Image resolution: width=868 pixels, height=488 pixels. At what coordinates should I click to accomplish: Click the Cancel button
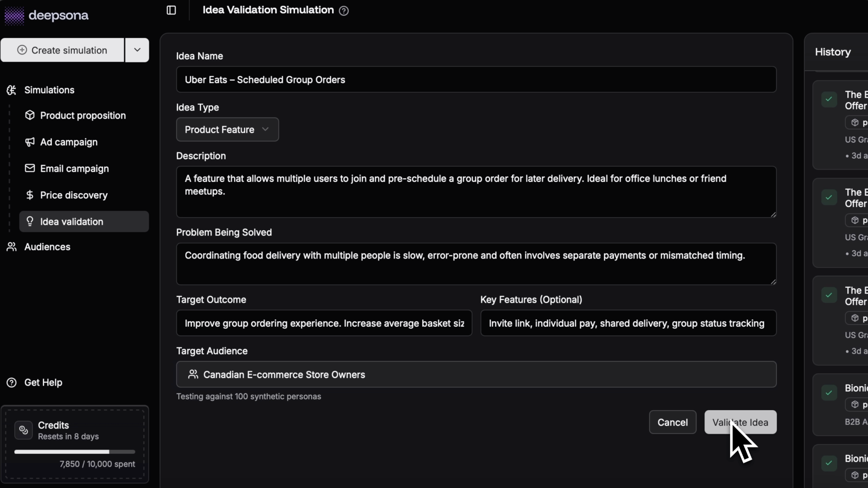click(x=672, y=422)
